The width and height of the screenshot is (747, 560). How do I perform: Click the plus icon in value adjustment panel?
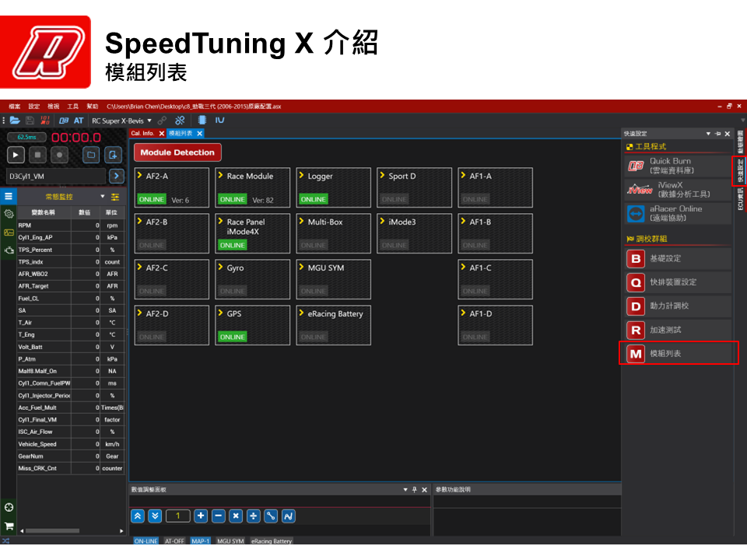(201, 516)
